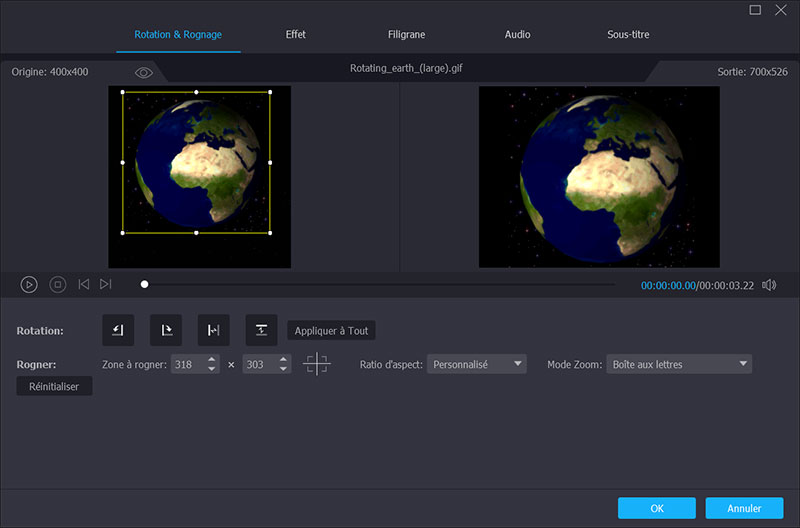Click the playback progress slider handle

click(x=145, y=285)
